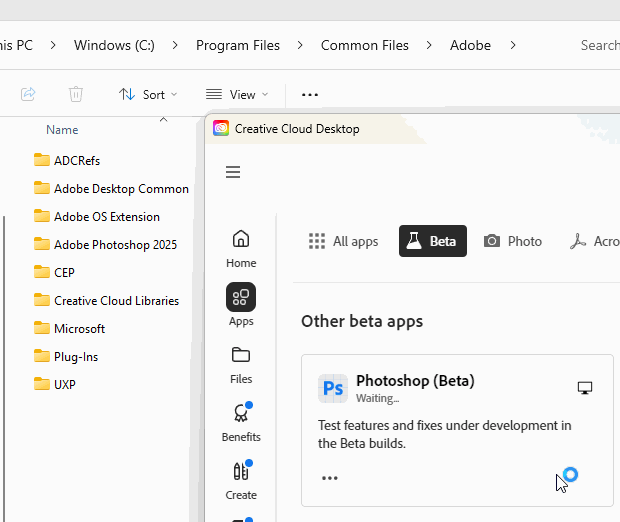Expand chevron after This PC breadcrumb
Image resolution: width=620 pixels, height=522 pixels.
pyautogui.click(x=53, y=45)
